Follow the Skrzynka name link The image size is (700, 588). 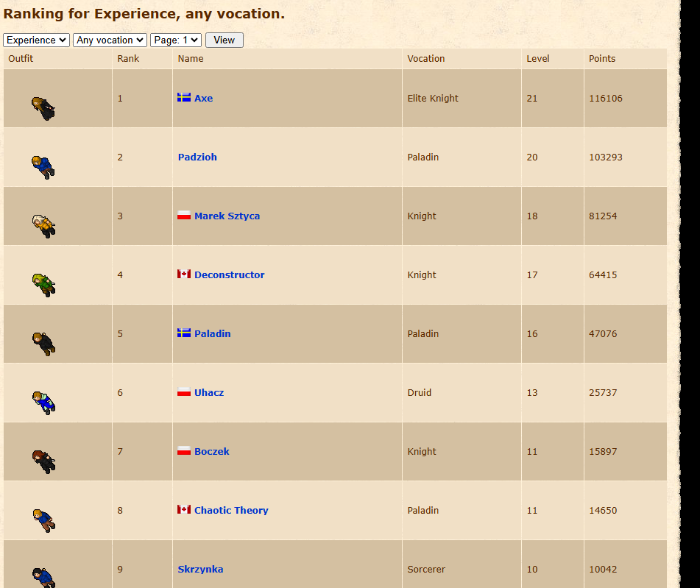coord(200,570)
